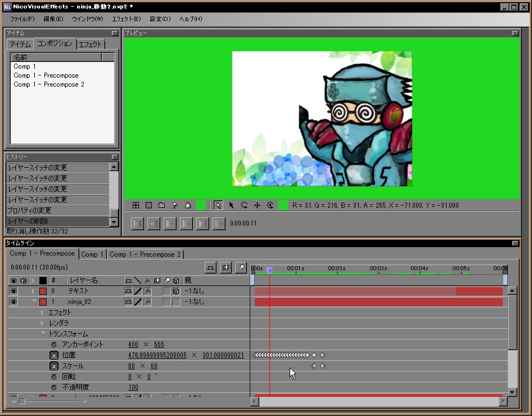
Task: Open the ウインドウ menu
Action: pyautogui.click(x=88, y=19)
